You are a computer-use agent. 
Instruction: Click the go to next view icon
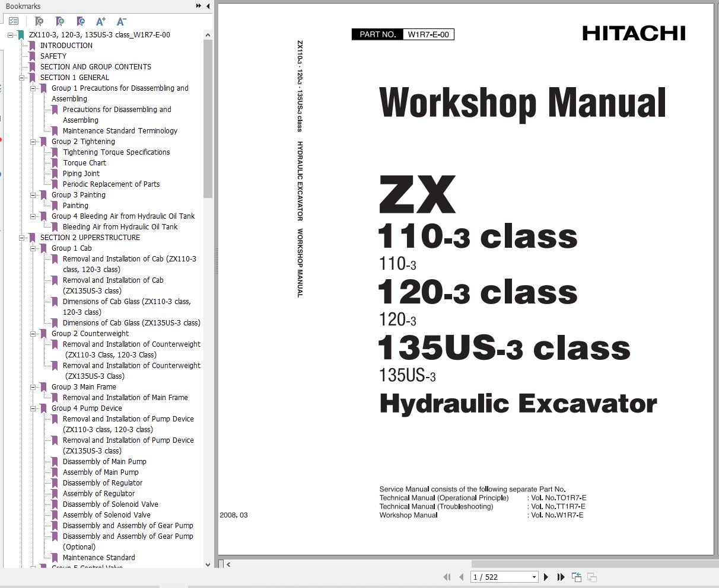tap(591, 577)
